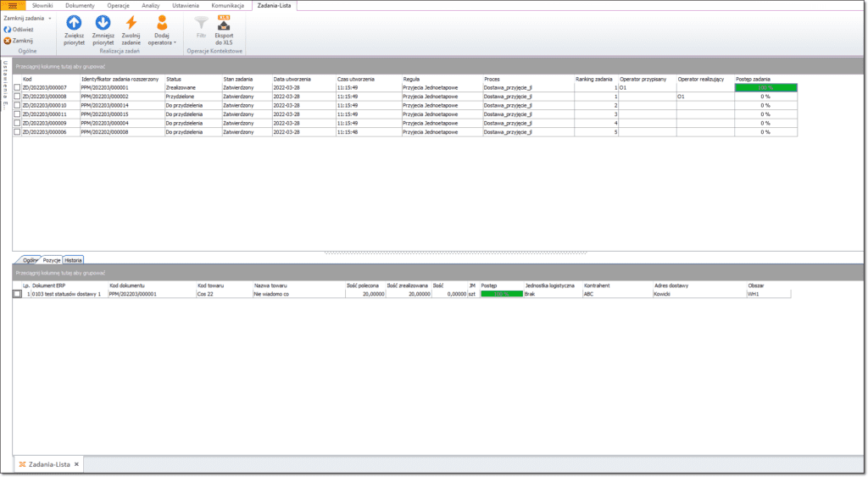868x477 pixels.
Task: Click the Obszar cell WH1
Action: click(768, 294)
